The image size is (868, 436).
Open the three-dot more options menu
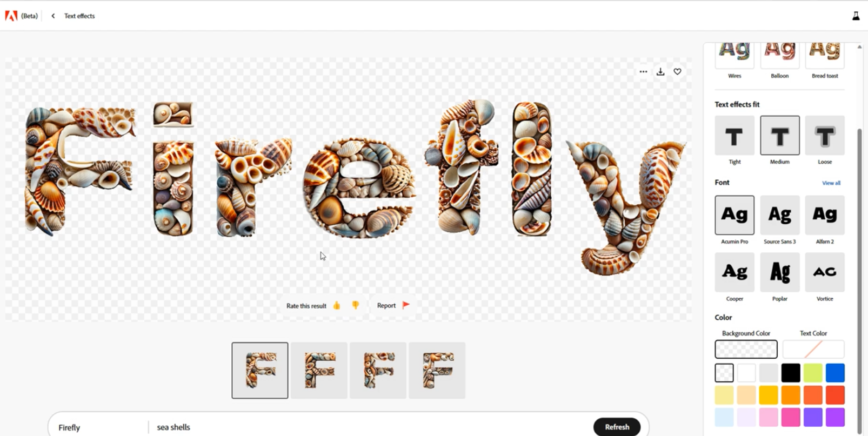[x=643, y=71]
